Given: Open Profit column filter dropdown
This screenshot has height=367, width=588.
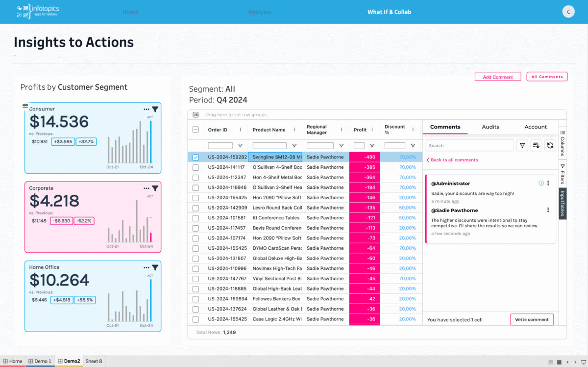Looking at the screenshot, I should pyautogui.click(x=372, y=146).
